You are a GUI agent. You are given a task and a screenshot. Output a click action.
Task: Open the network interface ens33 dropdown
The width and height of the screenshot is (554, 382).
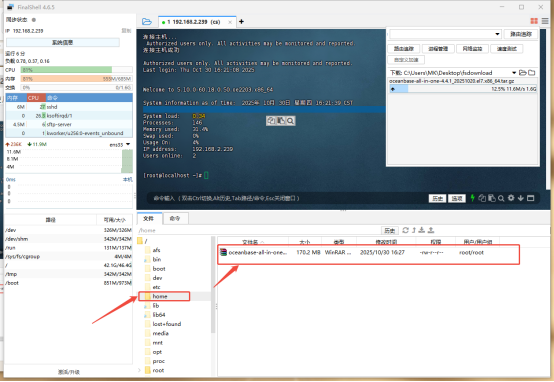coord(128,144)
